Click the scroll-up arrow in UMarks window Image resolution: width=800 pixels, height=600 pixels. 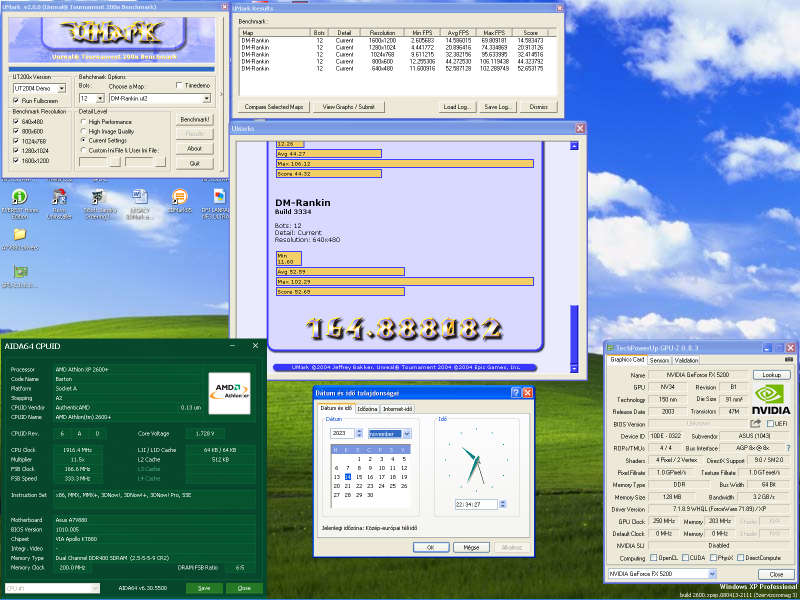pos(574,145)
